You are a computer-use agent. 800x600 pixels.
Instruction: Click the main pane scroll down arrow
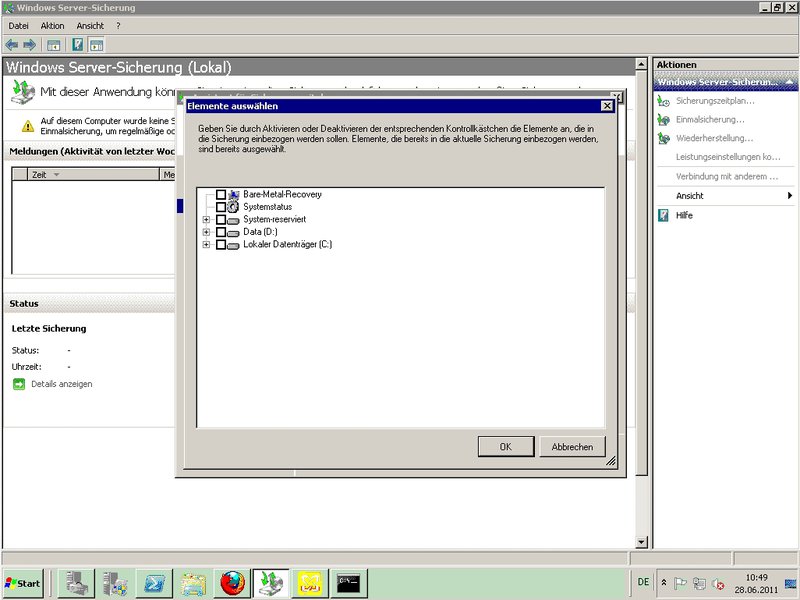pyautogui.click(x=641, y=542)
